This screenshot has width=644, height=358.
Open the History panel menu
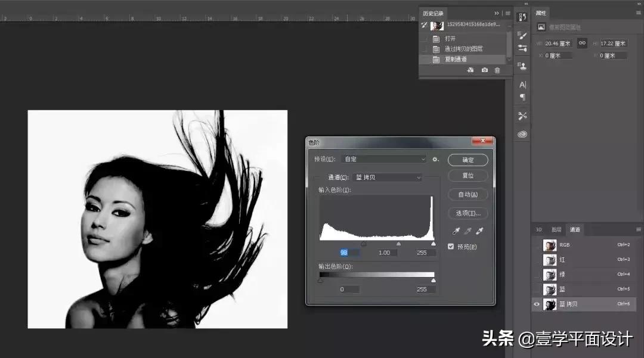point(507,13)
